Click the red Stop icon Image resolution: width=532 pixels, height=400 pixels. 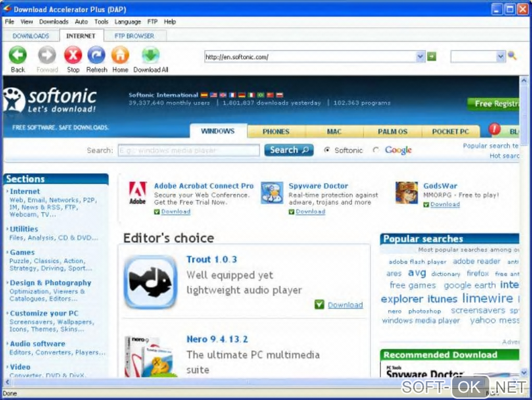coord(73,55)
